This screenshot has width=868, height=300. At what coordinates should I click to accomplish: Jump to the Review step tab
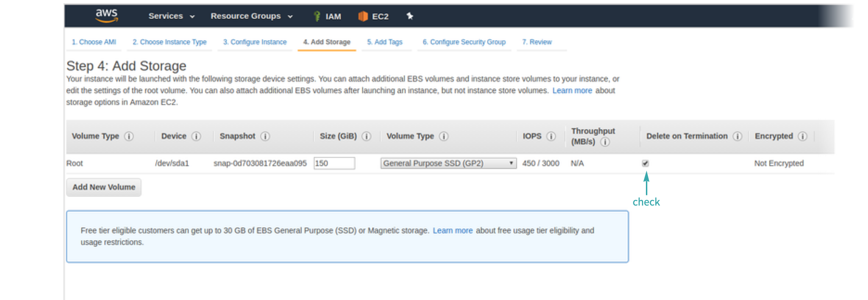click(537, 42)
